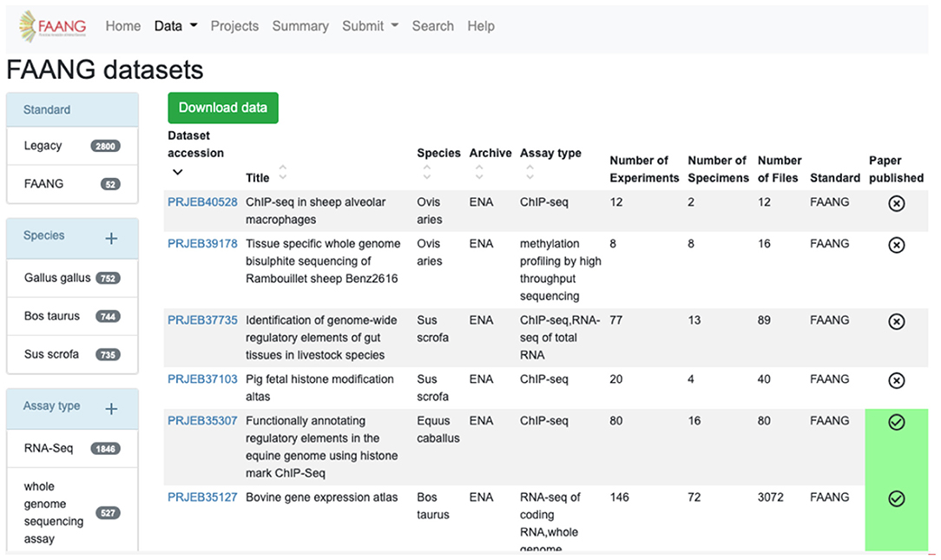941x560 pixels.
Task: Open dataset PRJEB37103
Action: (x=202, y=379)
